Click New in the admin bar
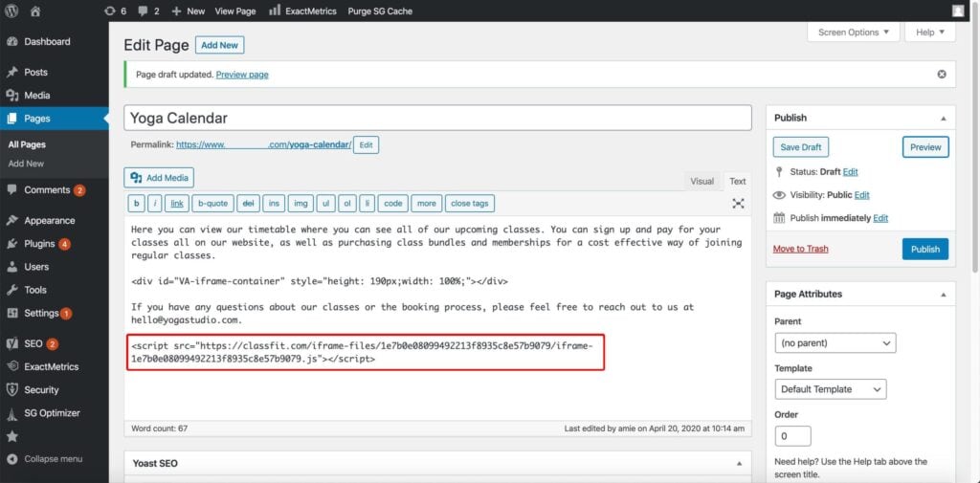The width and height of the screenshot is (980, 483). click(x=189, y=11)
